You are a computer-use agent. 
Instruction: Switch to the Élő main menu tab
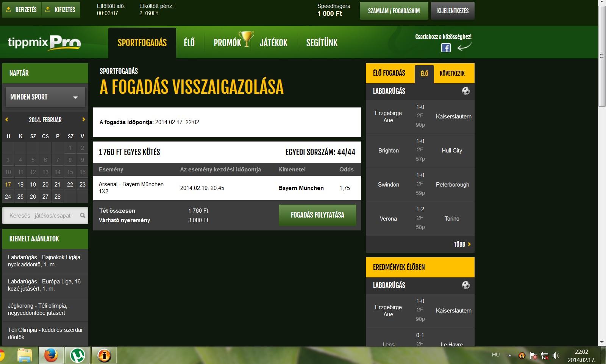189,43
